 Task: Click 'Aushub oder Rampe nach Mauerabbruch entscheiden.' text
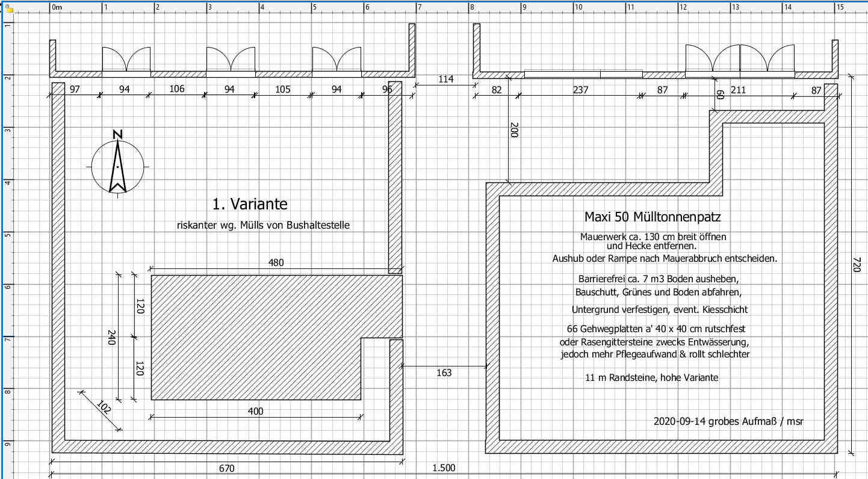665,259
